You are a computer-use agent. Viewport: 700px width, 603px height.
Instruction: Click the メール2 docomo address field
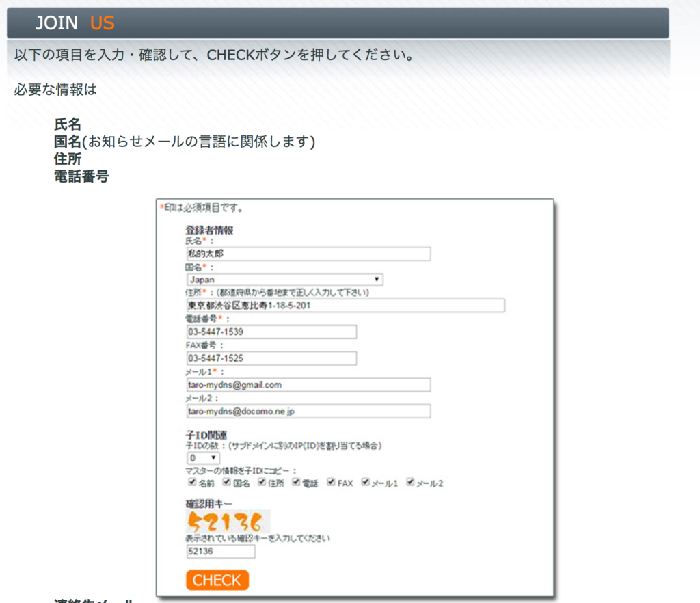coord(308,411)
